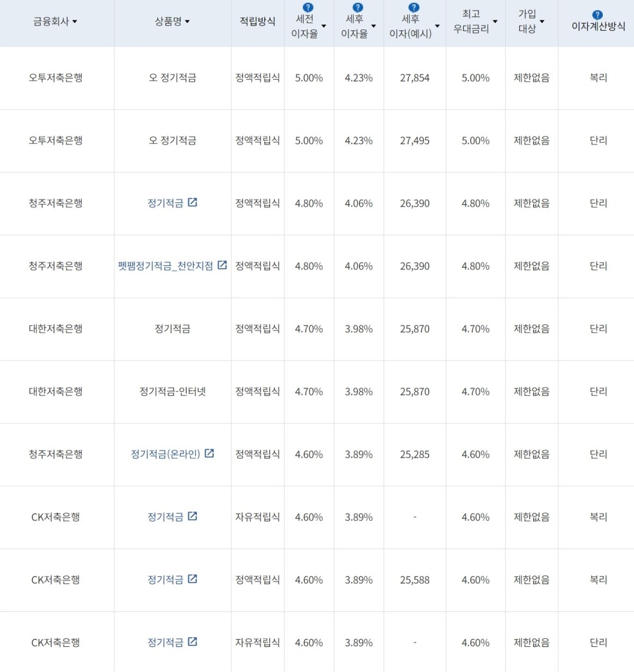634x672 pixels.
Task: Sort by 세후이자율 descending arrow
Action: pyautogui.click(x=375, y=25)
